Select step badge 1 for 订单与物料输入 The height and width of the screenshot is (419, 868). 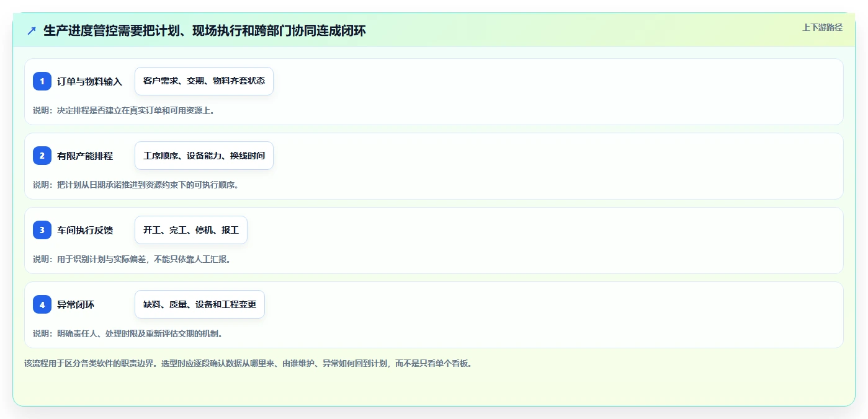pos(42,81)
